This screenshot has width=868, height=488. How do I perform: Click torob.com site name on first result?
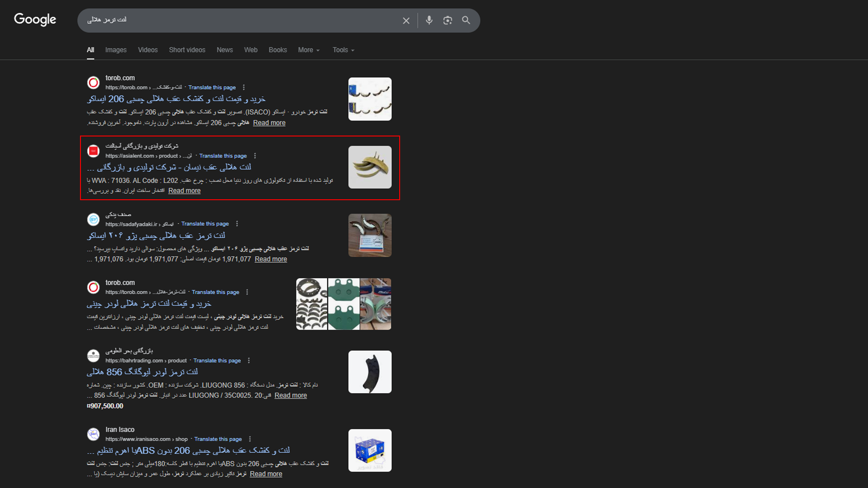[120, 78]
